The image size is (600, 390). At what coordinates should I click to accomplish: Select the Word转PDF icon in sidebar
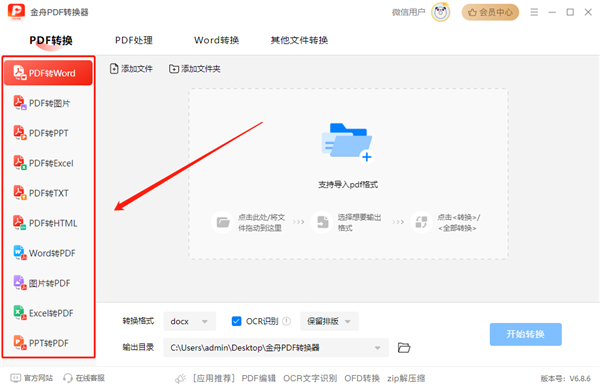click(20, 253)
